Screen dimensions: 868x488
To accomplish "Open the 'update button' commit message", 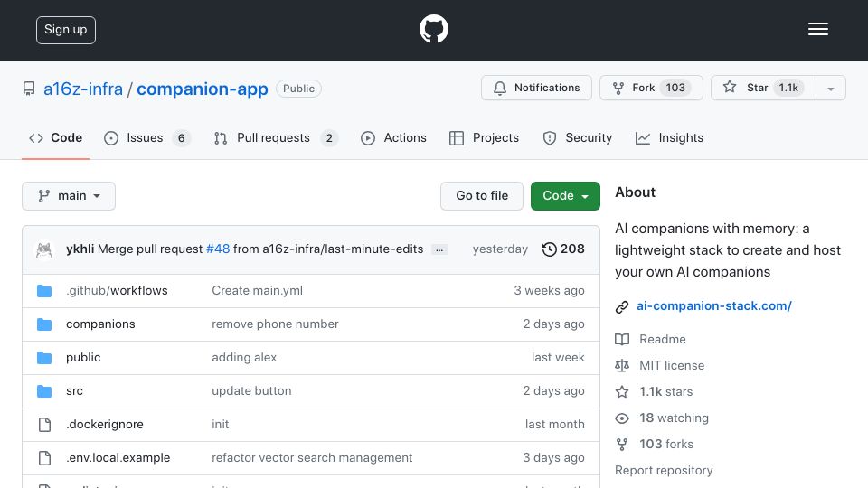I will (251, 391).
